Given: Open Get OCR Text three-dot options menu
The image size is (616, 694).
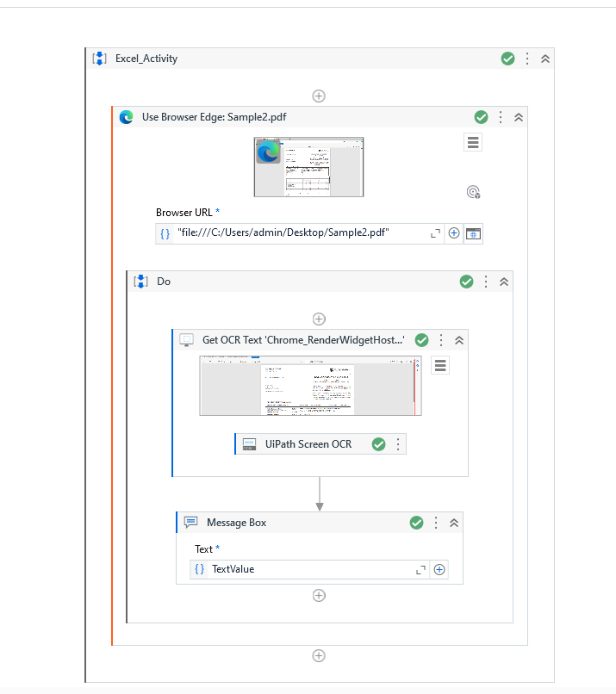Looking at the screenshot, I should pyautogui.click(x=441, y=340).
